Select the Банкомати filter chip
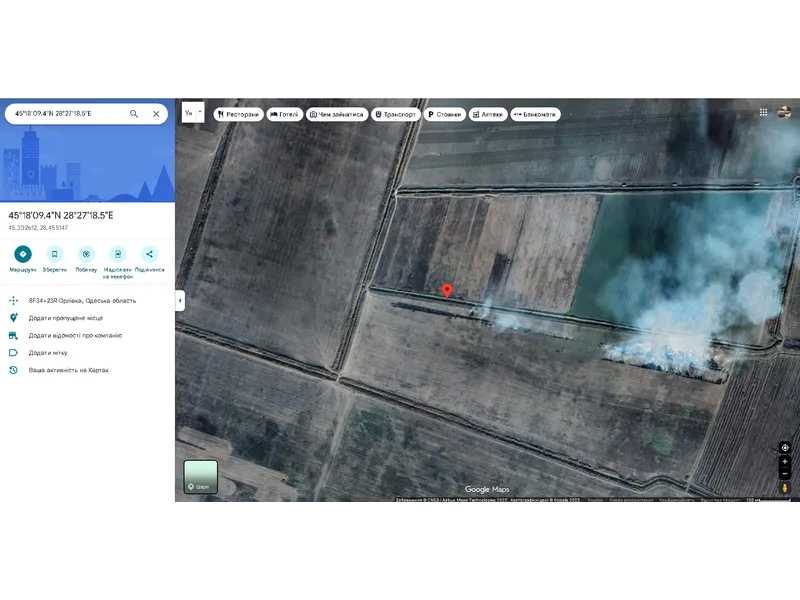 tap(536, 114)
